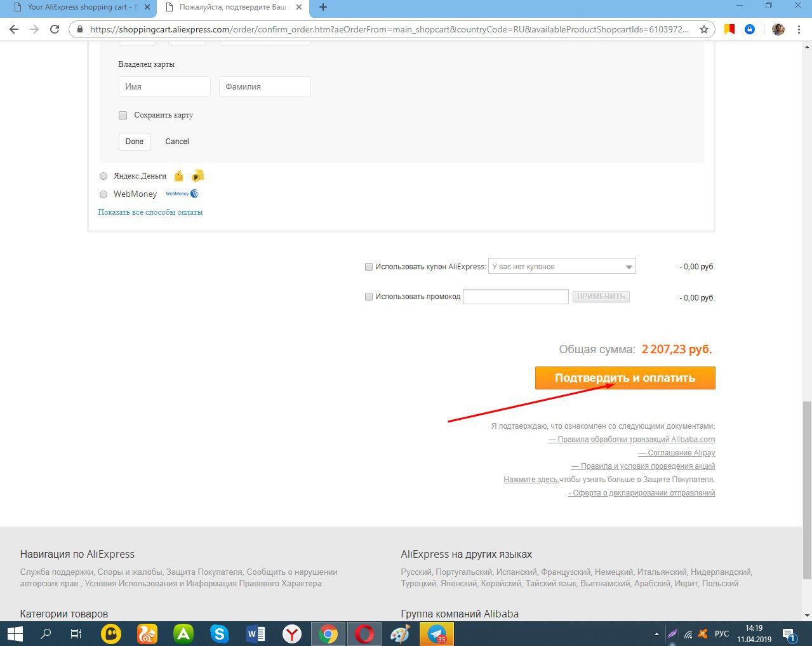Click 'Подтвердить и оплатить' button

625,378
